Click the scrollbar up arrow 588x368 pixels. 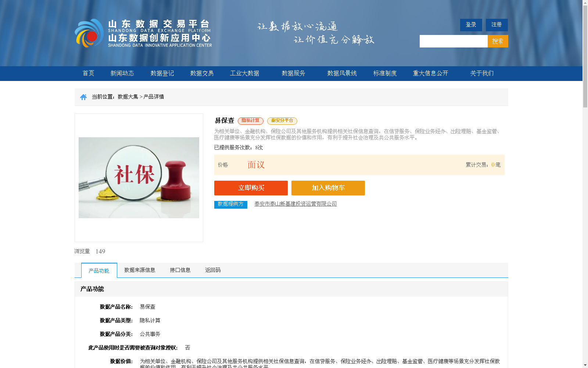click(585, 3)
